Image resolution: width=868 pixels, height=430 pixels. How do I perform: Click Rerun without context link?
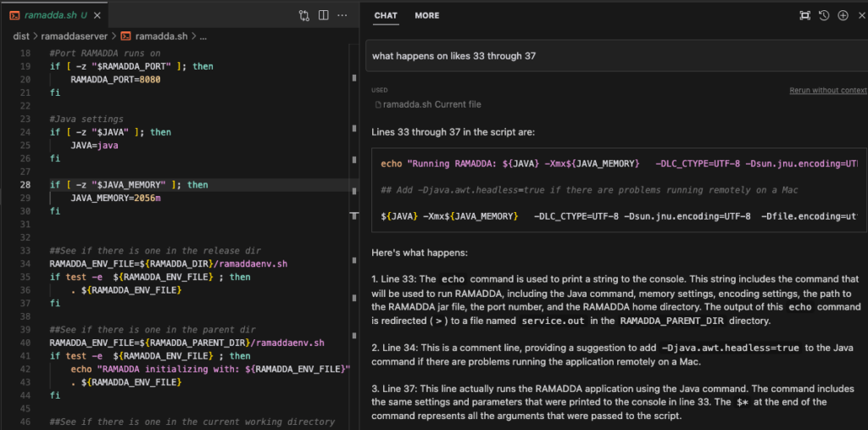(828, 90)
